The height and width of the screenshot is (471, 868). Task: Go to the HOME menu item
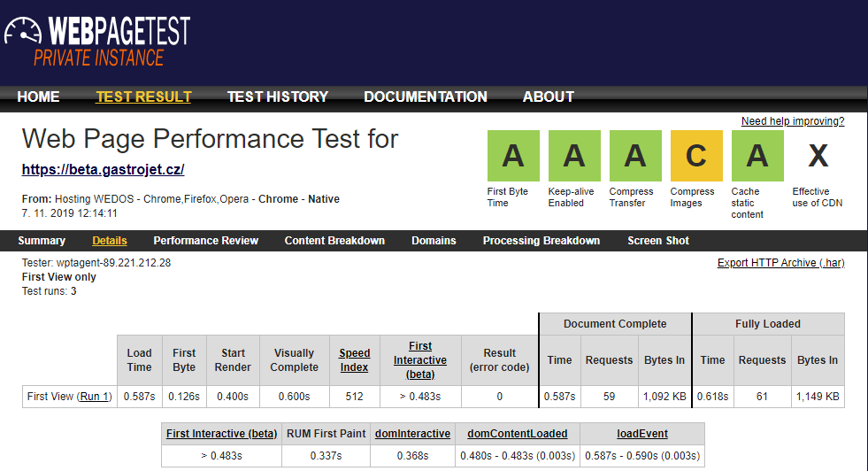click(38, 97)
